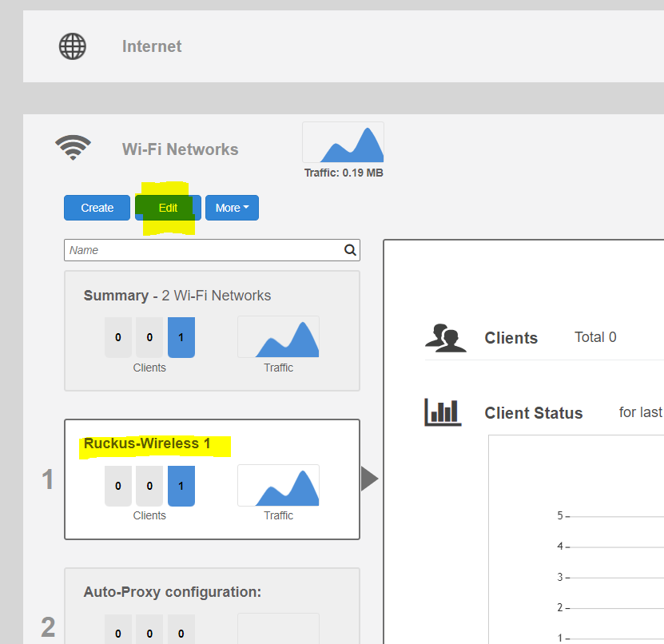
Task: Click the Internet section header label
Action: point(152,46)
